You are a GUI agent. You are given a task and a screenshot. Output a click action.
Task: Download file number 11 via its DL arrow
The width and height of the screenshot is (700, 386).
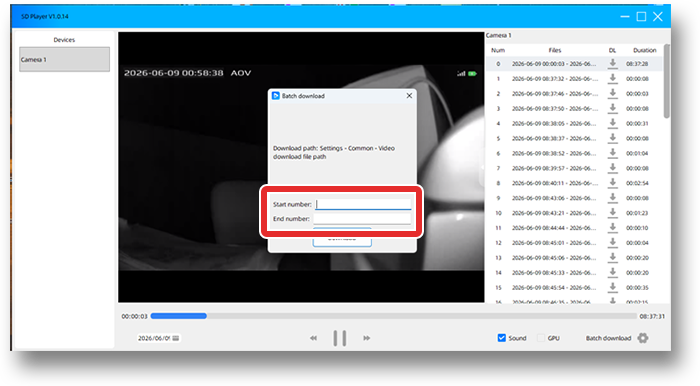(612, 228)
